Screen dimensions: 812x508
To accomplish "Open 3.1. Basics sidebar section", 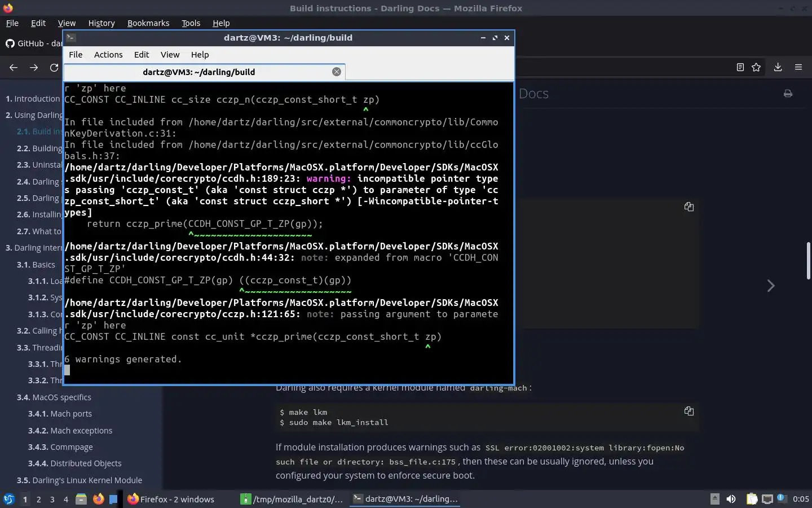I will coord(36,265).
